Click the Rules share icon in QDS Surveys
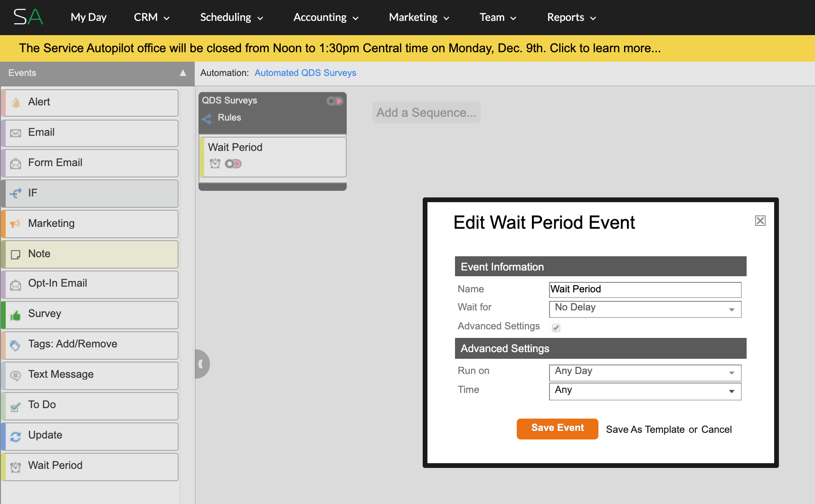815x504 pixels. (x=207, y=118)
